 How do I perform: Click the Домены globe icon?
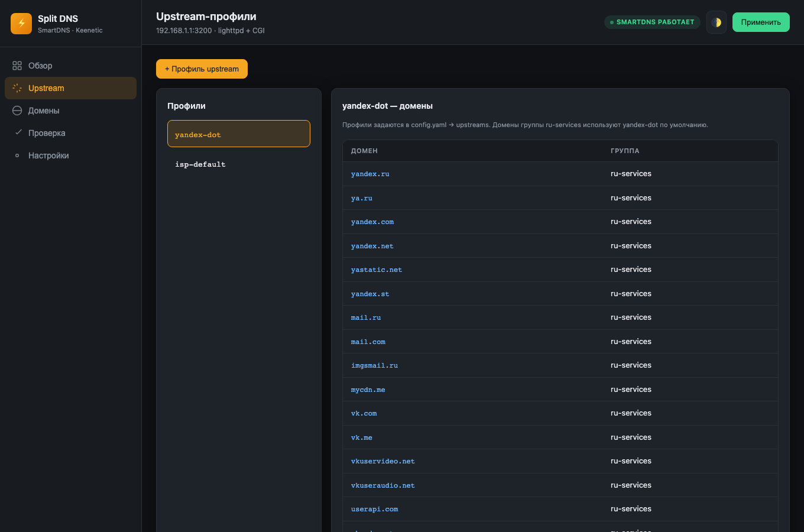click(x=17, y=111)
